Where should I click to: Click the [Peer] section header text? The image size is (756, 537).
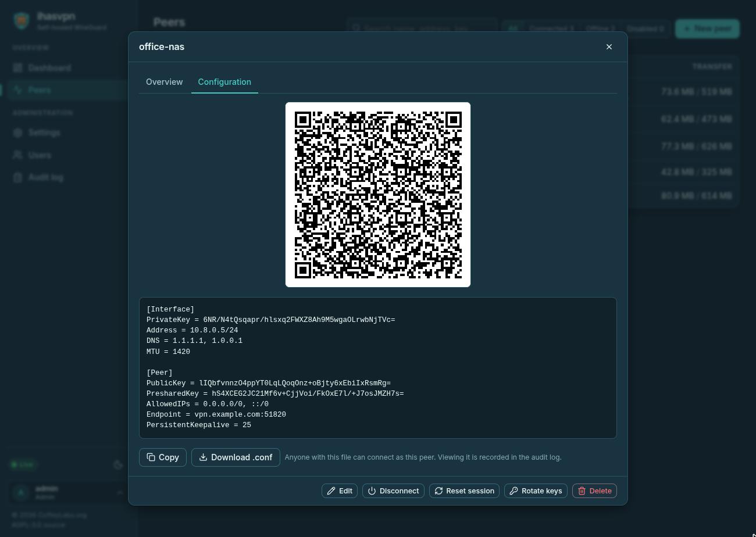tap(159, 373)
